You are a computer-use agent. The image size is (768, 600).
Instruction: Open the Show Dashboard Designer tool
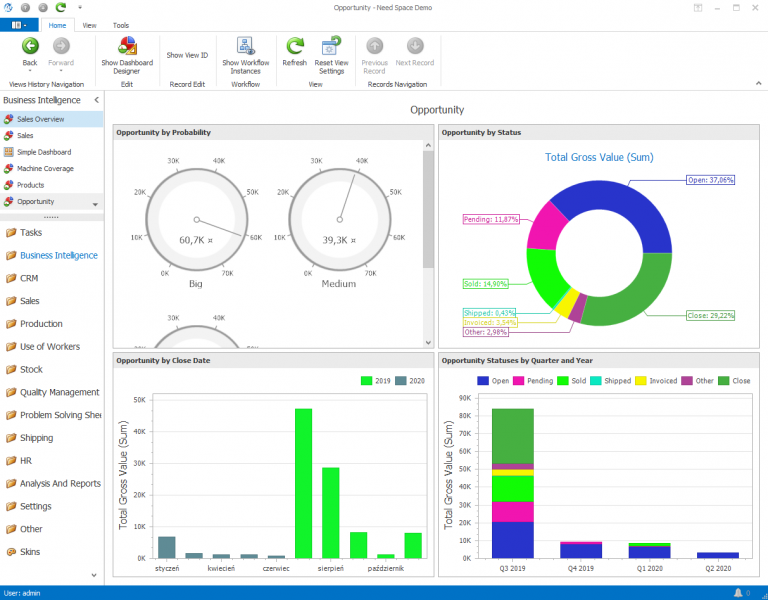point(127,46)
